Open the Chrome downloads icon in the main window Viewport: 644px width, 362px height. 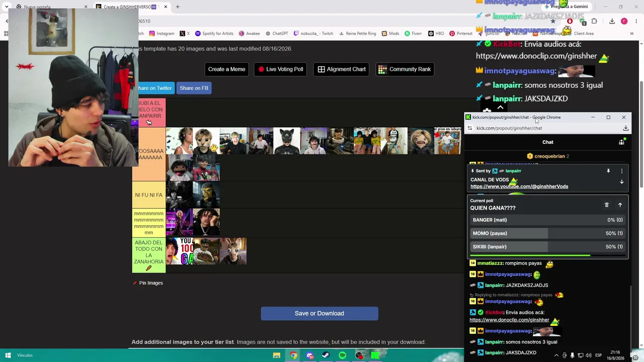pyautogui.click(x=612, y=21)
